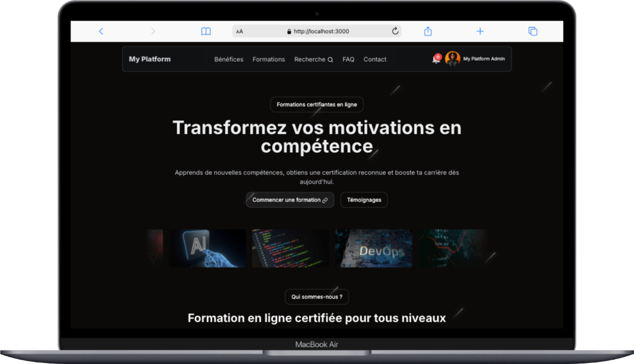The height and width of the screenshot is (364, 634).
Task: Reload the page with the refresh icon
Action: (395, 31)
